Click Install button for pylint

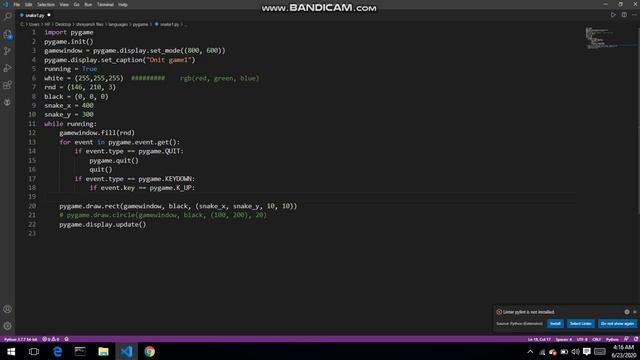tap(555, 323)
